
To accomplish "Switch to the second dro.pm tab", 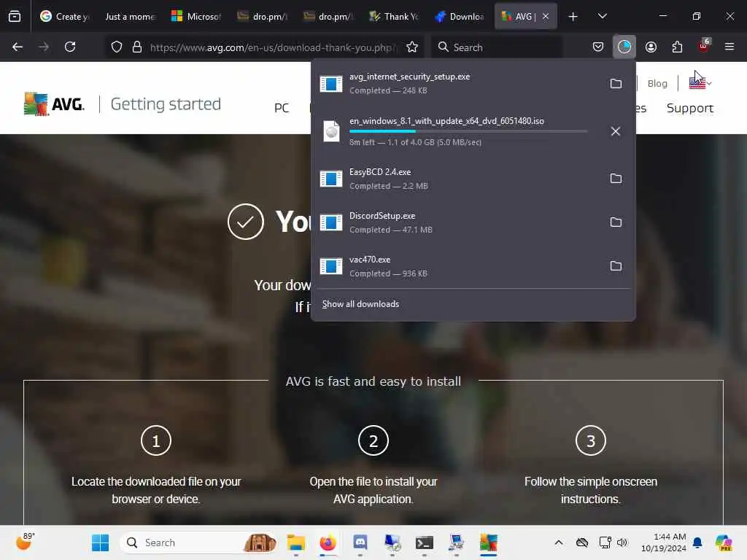I will click(x=328, y=16).
